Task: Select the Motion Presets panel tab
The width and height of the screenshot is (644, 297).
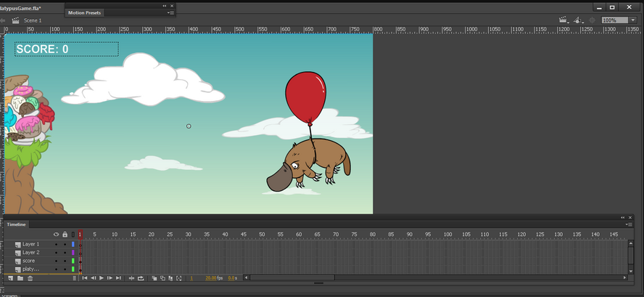Action: pyautogui.click(x=84, y=13)
